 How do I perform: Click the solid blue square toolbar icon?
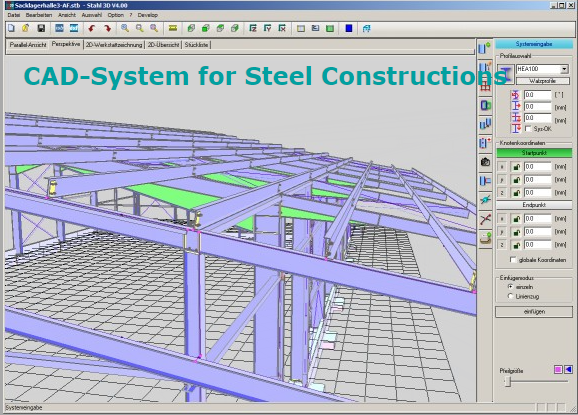[349, 28]
